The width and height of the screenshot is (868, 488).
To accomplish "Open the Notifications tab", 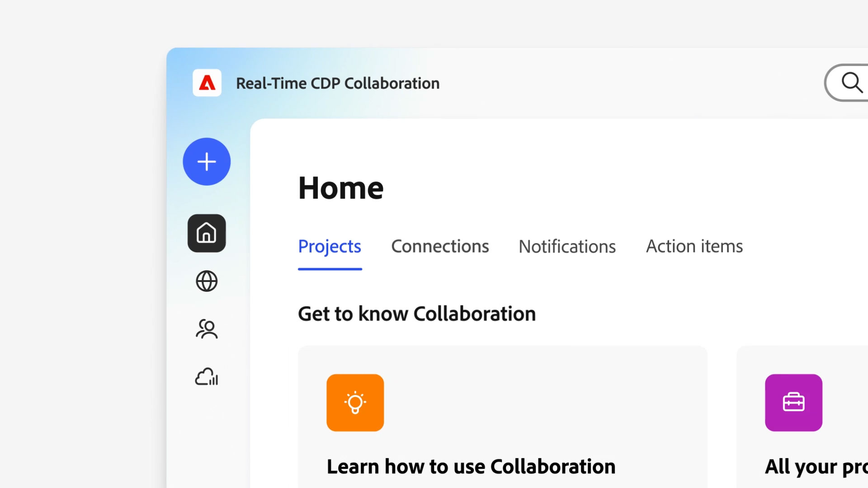I will point(567,247).
